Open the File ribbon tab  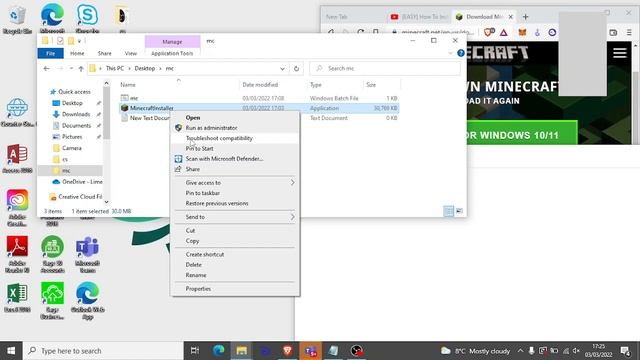click(x=51, y=53)
